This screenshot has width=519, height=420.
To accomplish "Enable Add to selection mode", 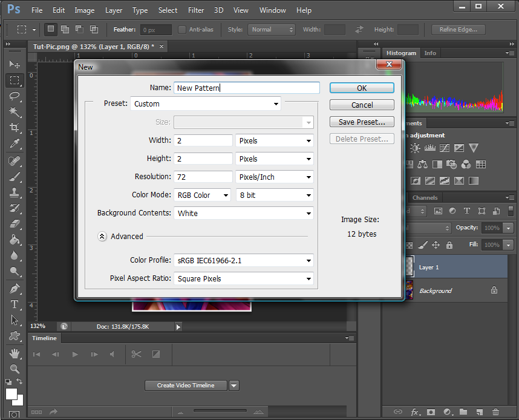I will [x=65, y=29].
